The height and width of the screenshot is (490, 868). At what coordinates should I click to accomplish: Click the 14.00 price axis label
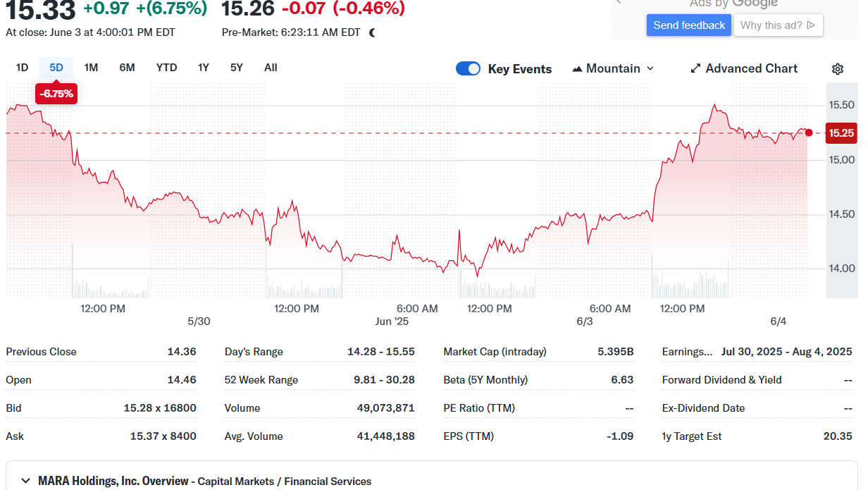841,269
